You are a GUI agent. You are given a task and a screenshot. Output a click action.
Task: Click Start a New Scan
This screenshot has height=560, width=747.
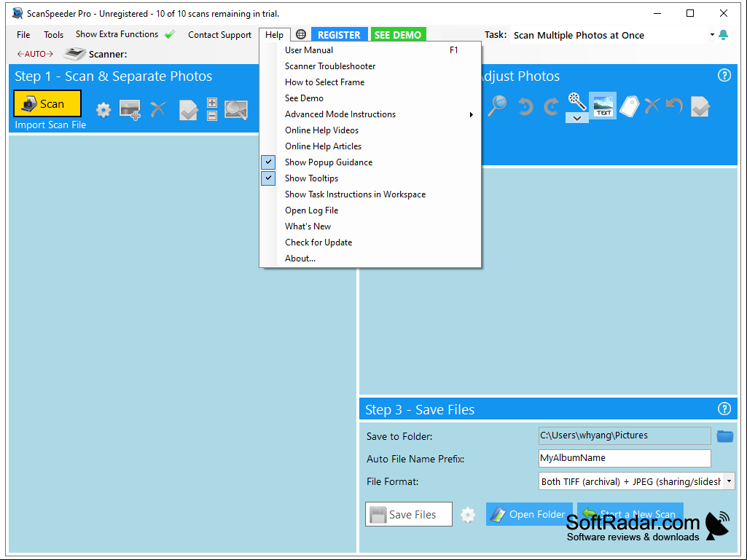[630, 514]
